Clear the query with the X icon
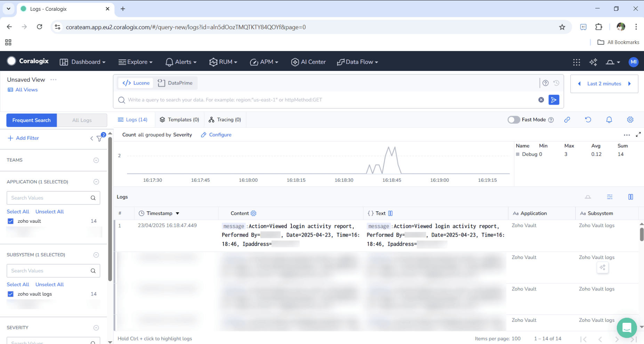The width and height of the screenshot is (644, 344). click(541, 100)
